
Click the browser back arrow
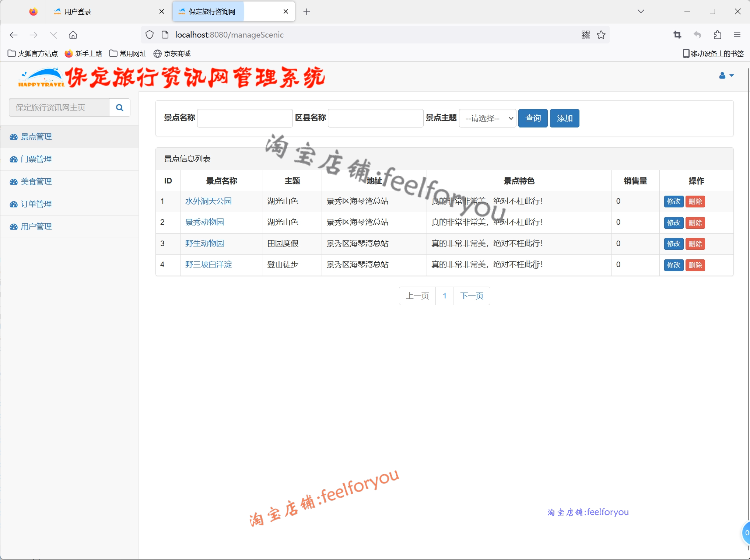pyautogui.click(x=14, y=35)
